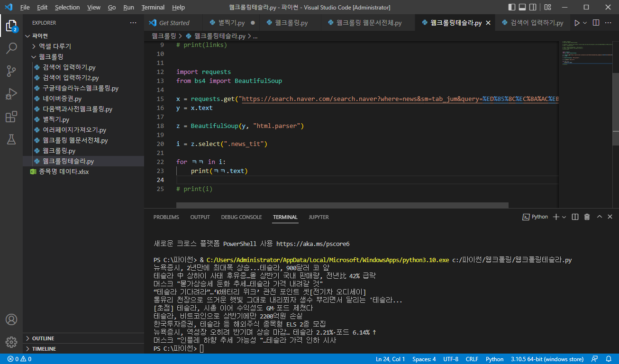Image resolution: width=619 pixels, height=364 pixels.
Task: Open 네이버증권.py in explorer
Action: (x=83, y=99)
